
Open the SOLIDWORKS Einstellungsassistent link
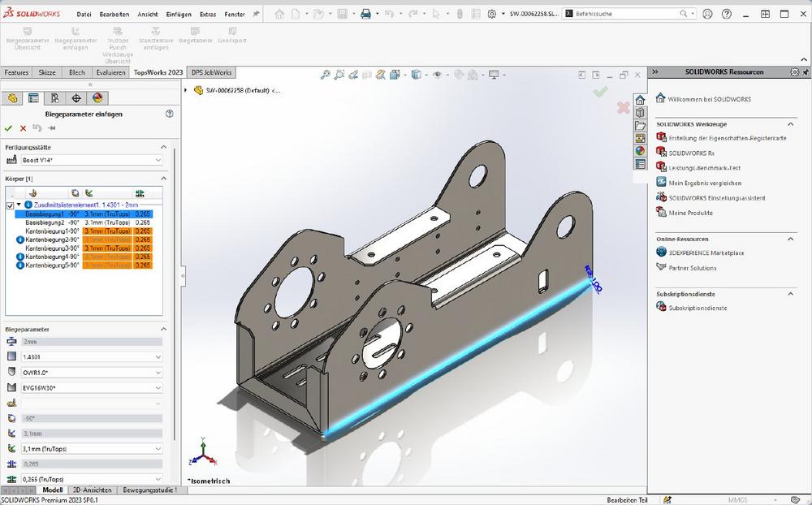(717, 198)
